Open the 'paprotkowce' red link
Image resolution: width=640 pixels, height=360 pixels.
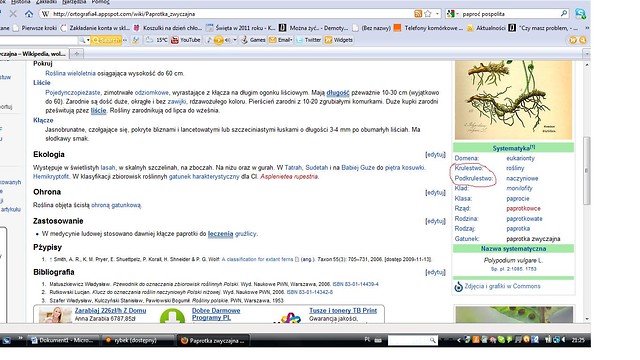click(523, 209)
